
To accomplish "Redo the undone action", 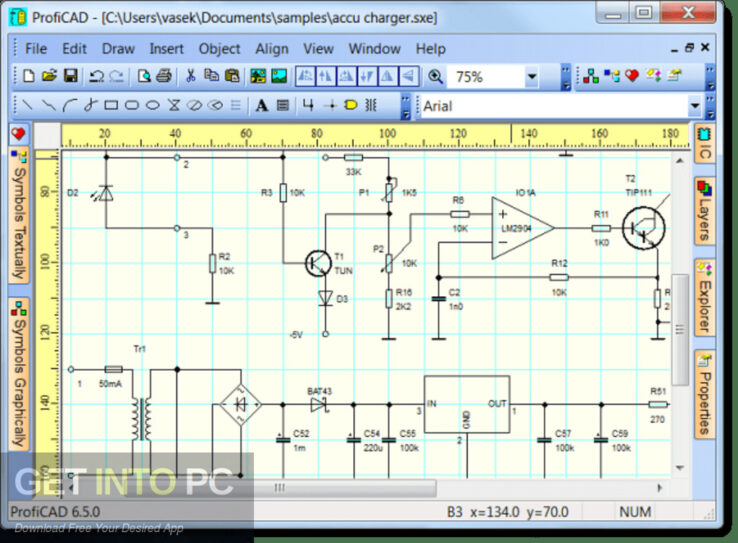I will tap(117, 76).
